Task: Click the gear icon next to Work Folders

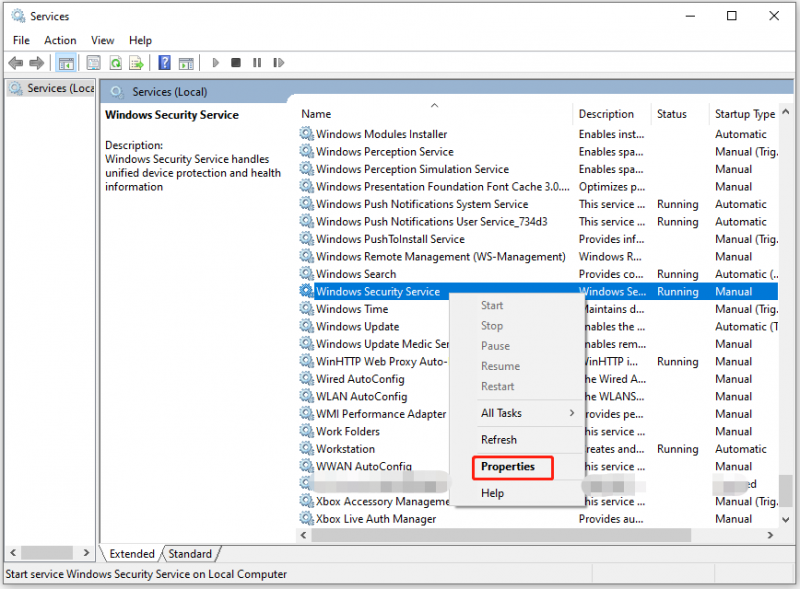Action: click(x=306, y=431)
